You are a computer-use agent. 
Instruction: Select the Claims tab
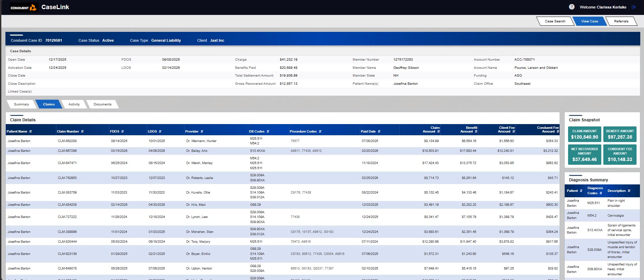(x=49, y=104)
